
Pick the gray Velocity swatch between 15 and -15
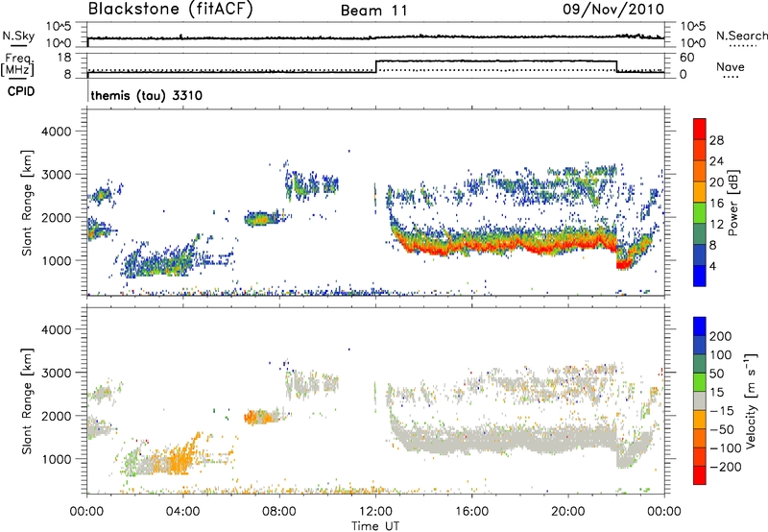700,400
